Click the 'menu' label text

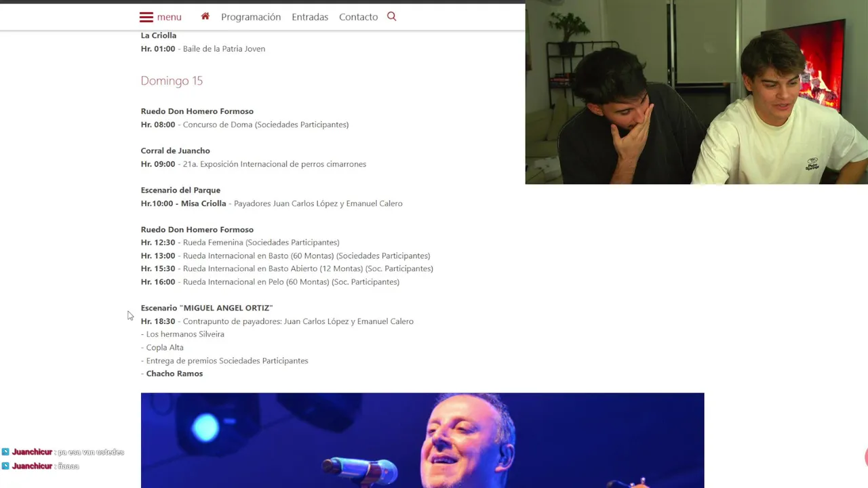pyautogui.click(x=169, y=17)
